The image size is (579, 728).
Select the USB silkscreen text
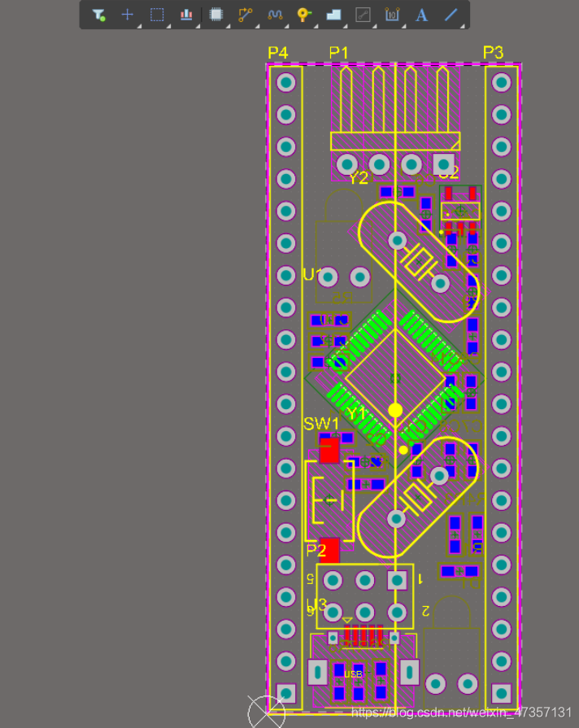click(353, 674)
